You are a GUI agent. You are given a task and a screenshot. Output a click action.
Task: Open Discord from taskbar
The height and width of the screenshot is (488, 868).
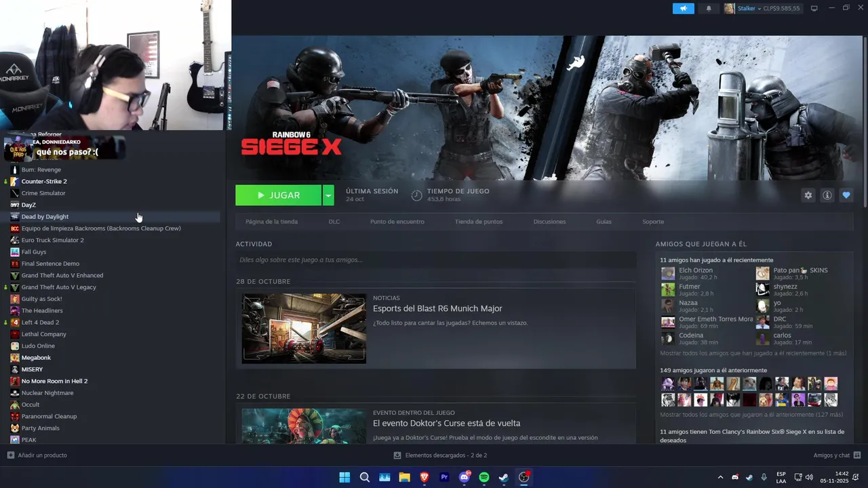coord(465,477)
